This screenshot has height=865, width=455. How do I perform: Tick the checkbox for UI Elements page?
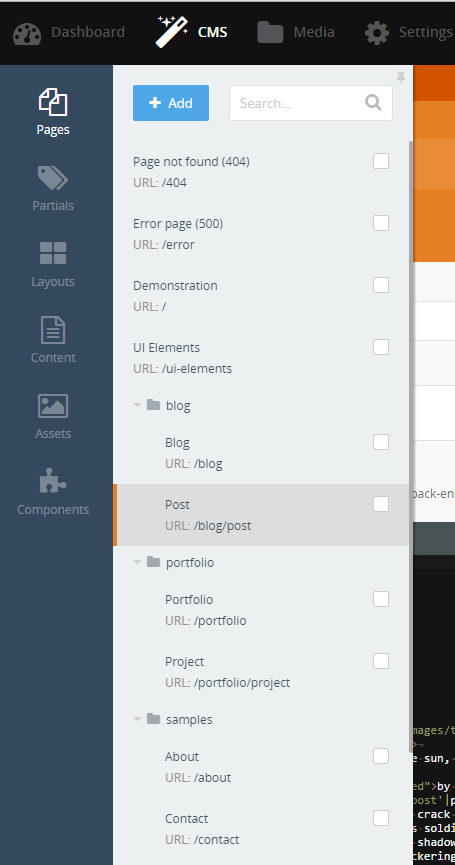tap(381, 347)
